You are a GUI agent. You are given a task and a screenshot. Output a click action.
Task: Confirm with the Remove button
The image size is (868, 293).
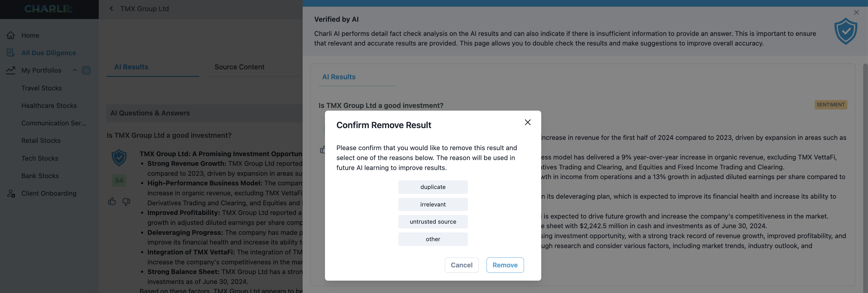pos(505,265)
